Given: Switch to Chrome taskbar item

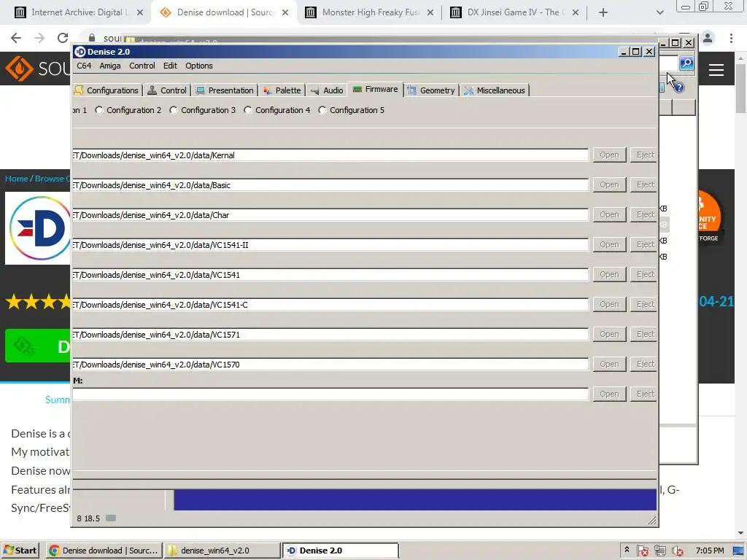Looking at the screenshot, I should [104, 551].
